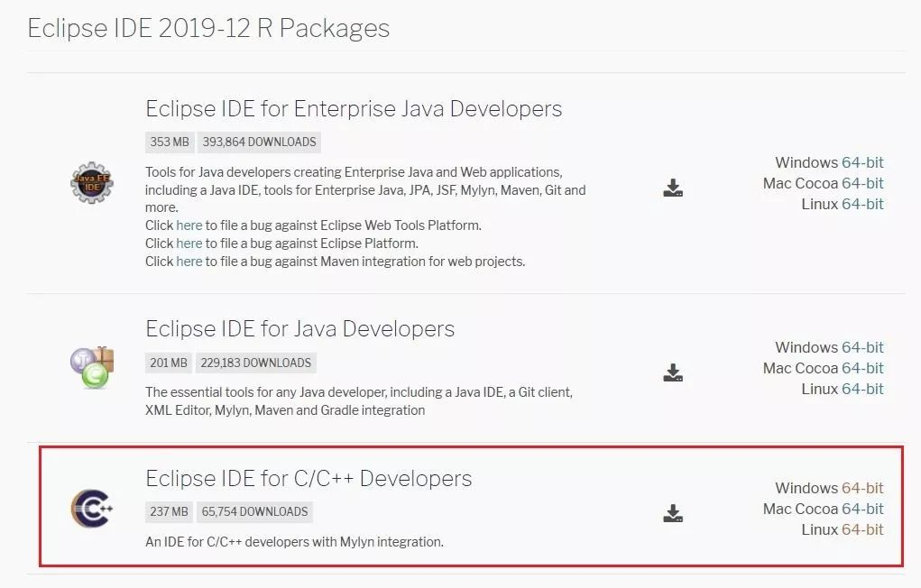Follow 'here' link for Eclipse Web Tools Platform bug
Image resolution: width=921 pixels, height=588 pixels.
[x=189, y=225]
